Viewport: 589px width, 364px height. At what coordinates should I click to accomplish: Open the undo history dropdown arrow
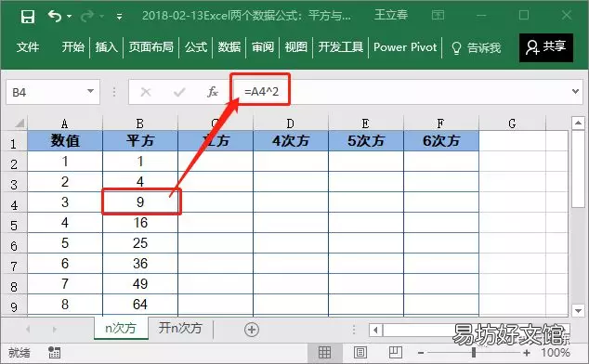[x=69, y=16]
